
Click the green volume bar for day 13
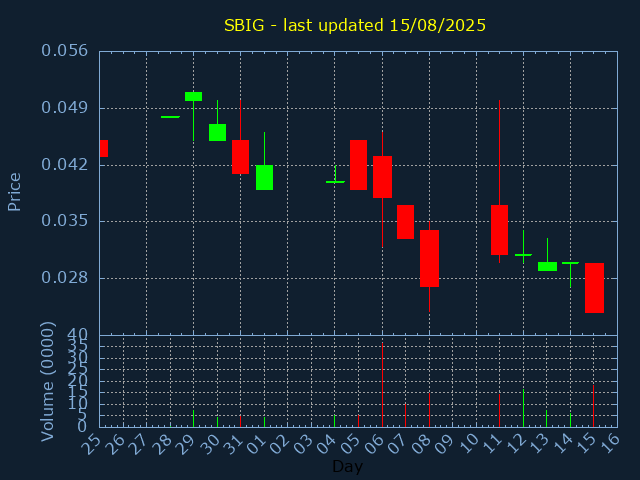(547, 419)
